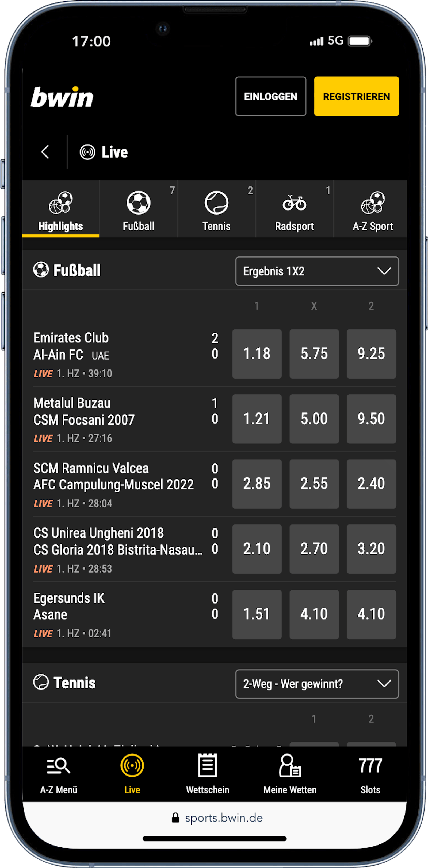Screen dimensions: 428x868
Task: Select odds 1.18 for Emirates Club win
Action: pyautogui.click(x=257, y=353)
